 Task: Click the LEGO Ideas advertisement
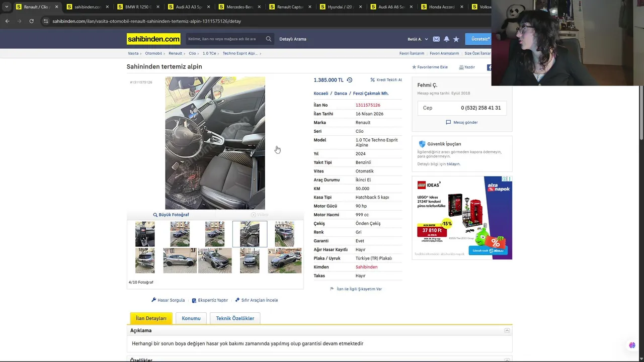pos(462,218)
